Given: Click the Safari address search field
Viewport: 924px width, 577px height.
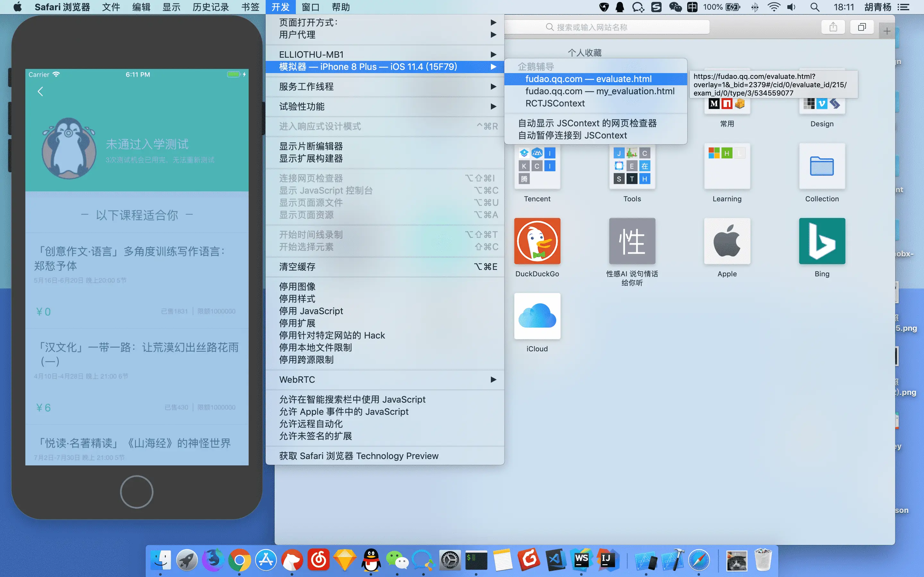Looking at the screenshot, I should pyautogui.click(x=607, y=27).
